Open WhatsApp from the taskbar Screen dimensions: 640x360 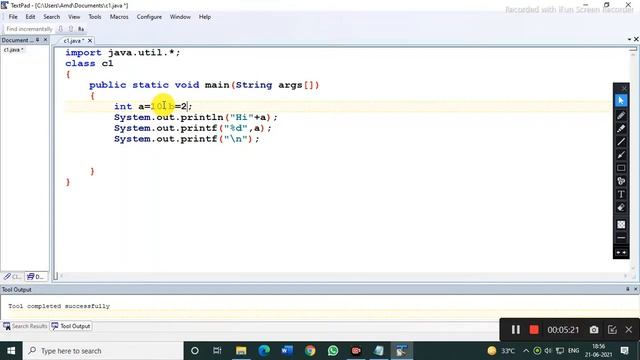tap(333, 351)
